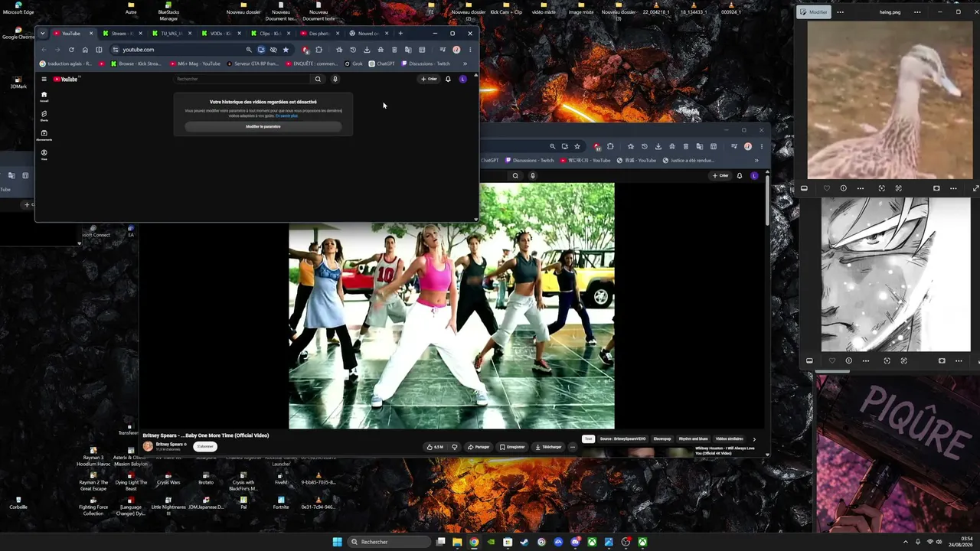Open Abonnements in the YouTube sidebar

(x=44, y=135)
